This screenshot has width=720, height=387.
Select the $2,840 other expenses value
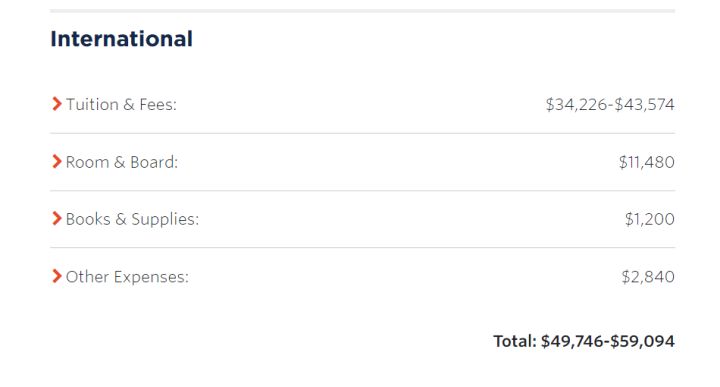coord(648,277)
